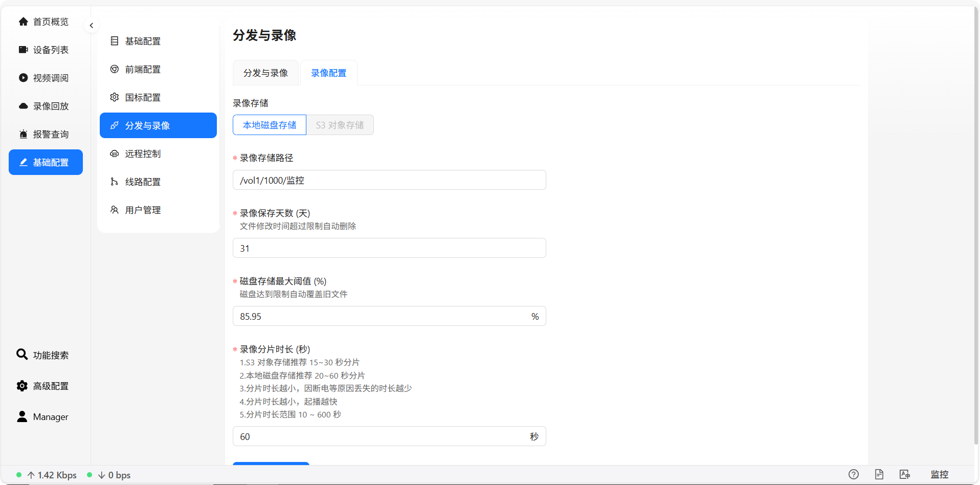This screenshot has width=980, height=485.
Task: Click 监控 in the status bar
Action: 940,474
